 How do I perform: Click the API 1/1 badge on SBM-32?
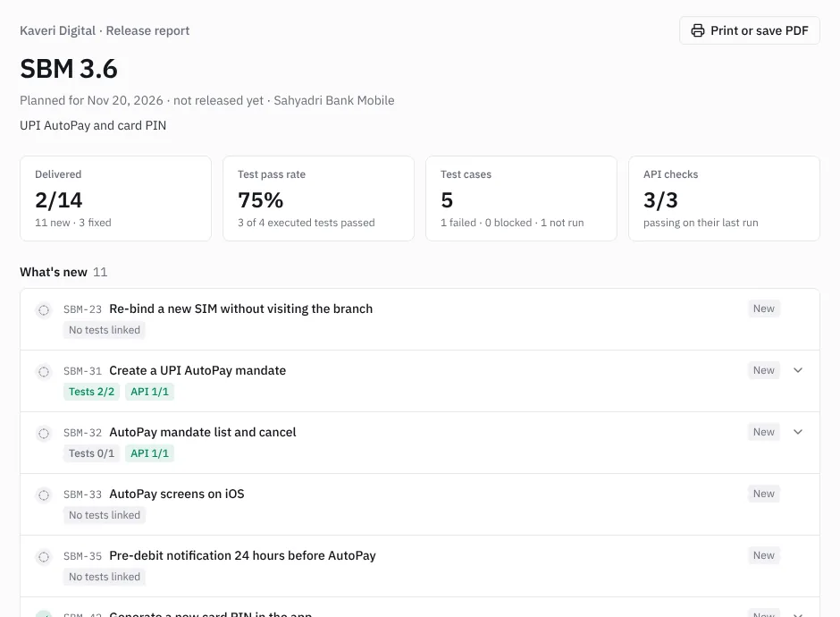149,453
